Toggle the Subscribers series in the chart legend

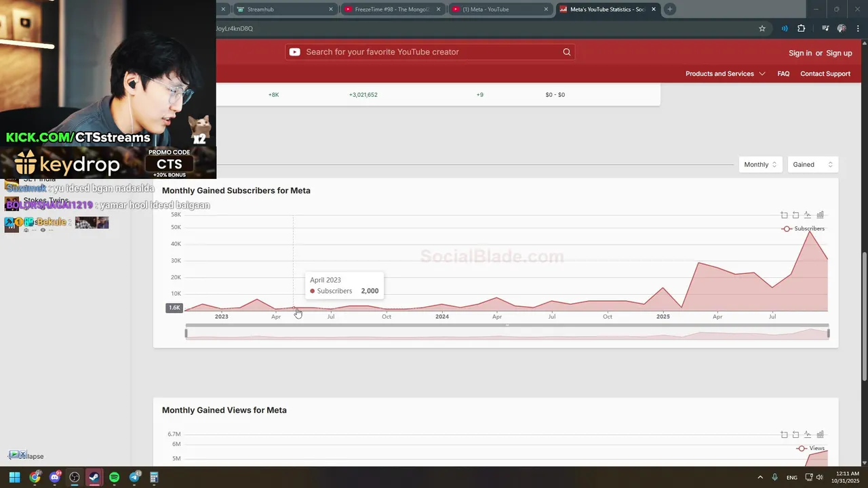tap(804, 228)
